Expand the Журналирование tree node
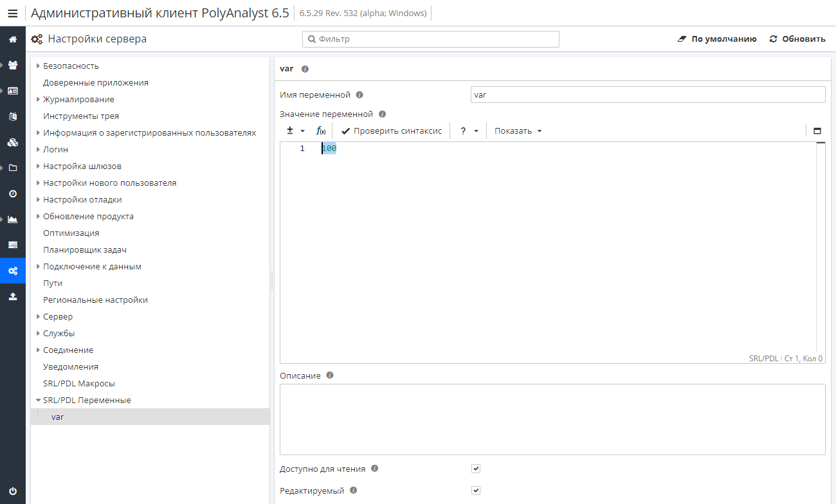836x504 pixels. (x=39, y=99)
